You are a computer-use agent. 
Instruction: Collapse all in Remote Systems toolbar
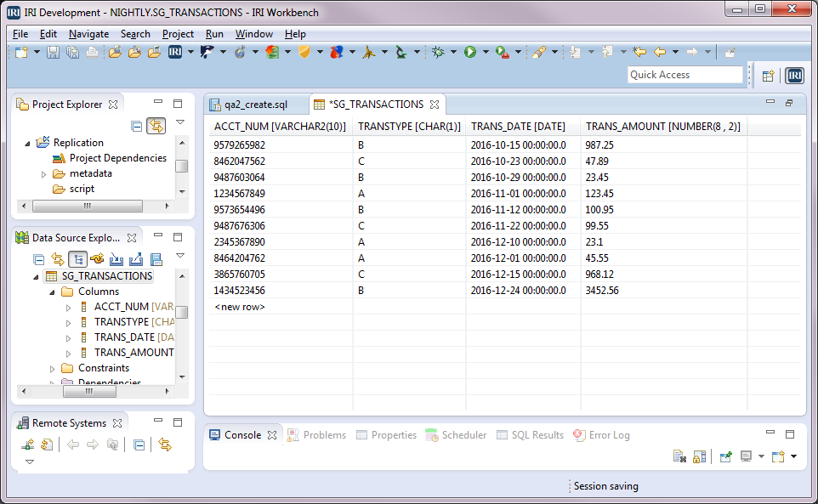point(139,445)
